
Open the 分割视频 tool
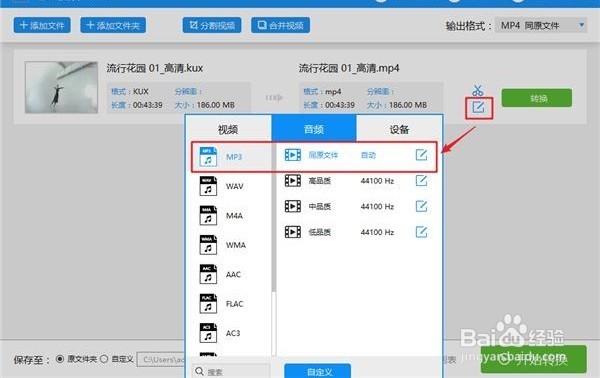[x=212, y=25]
